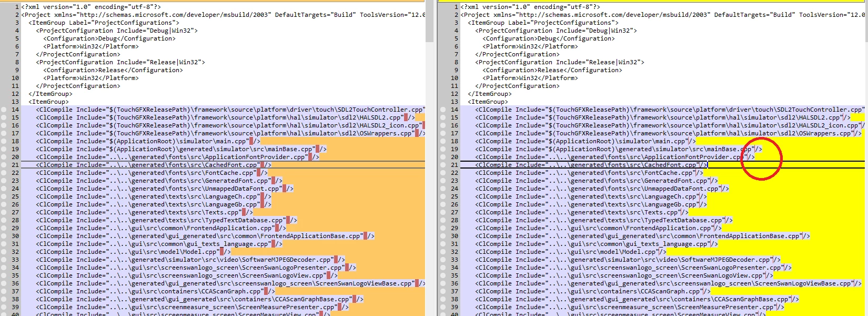This screenshot has width=868, height=316.
Task: Click SDL2TouchController.cpp line in left pane
Action: 230,110
